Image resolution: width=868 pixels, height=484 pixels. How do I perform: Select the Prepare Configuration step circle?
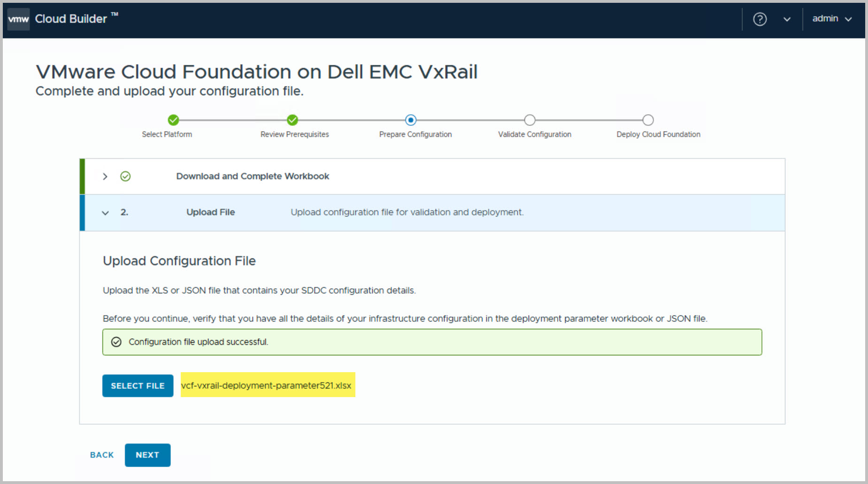click(x=411, y=120)
